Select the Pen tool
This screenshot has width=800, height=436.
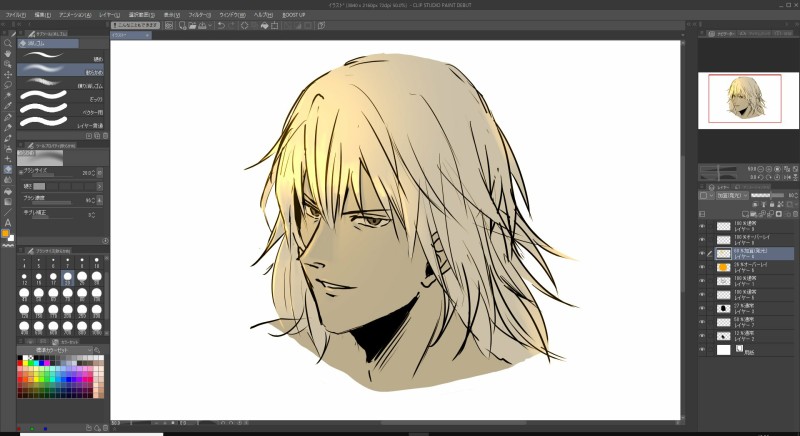(x=8, y=117)
